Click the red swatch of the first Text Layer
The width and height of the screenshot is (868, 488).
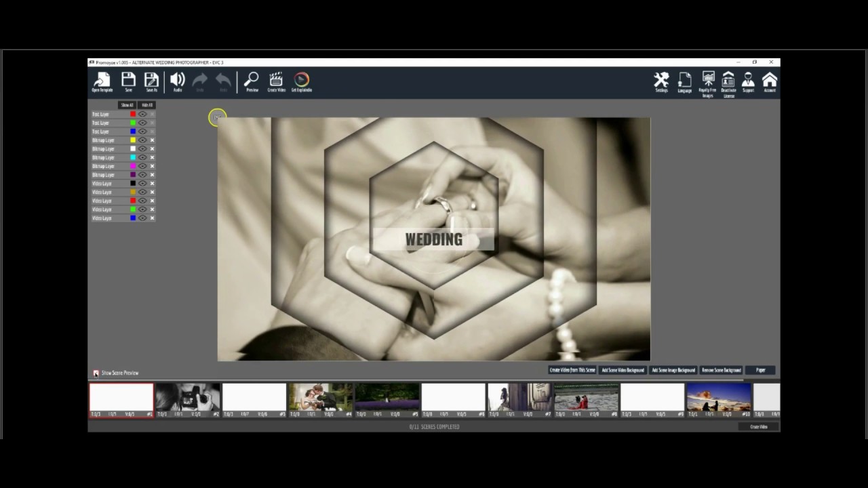pos(133,114)
